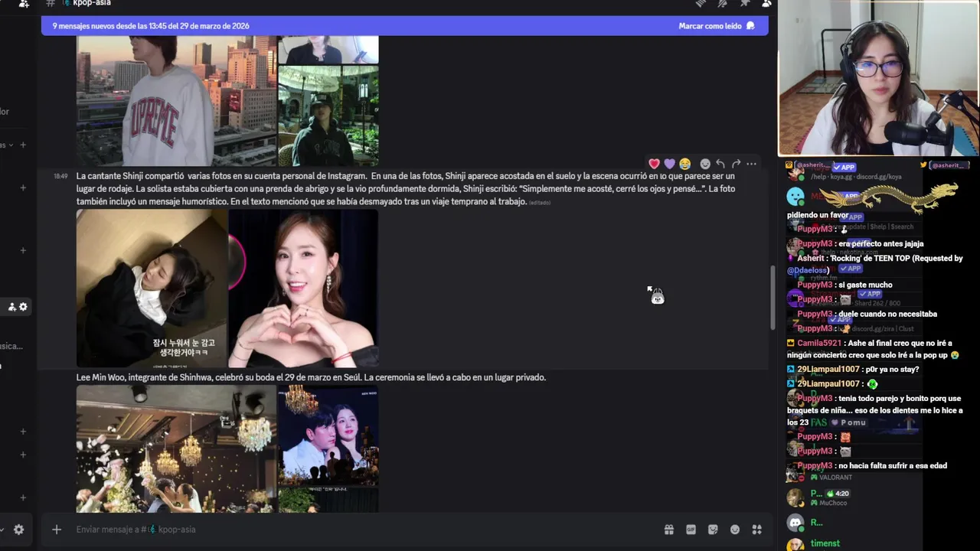Click the timenst member entry
The width and height of the screenshot is (980, 551).
point(825,543)
